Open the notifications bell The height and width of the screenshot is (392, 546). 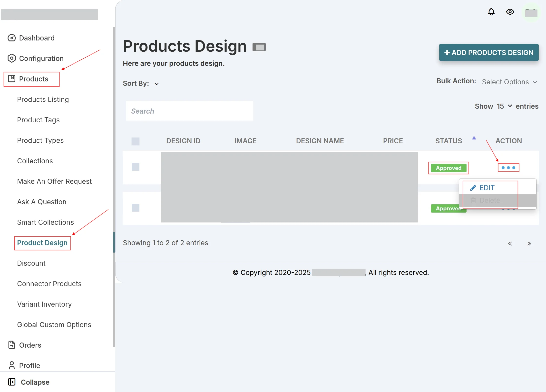pos(491,12)
